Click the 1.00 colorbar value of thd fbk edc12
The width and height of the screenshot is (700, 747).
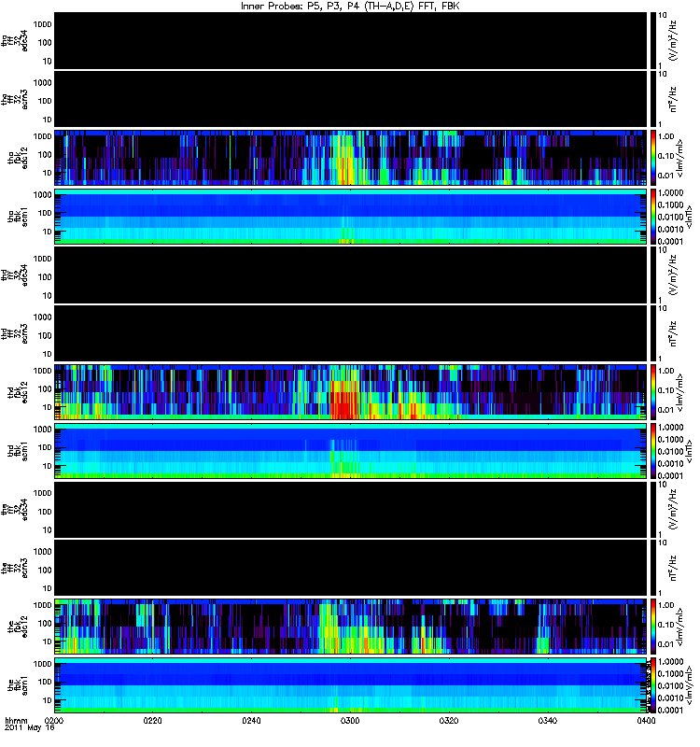(x=666, y=371)
